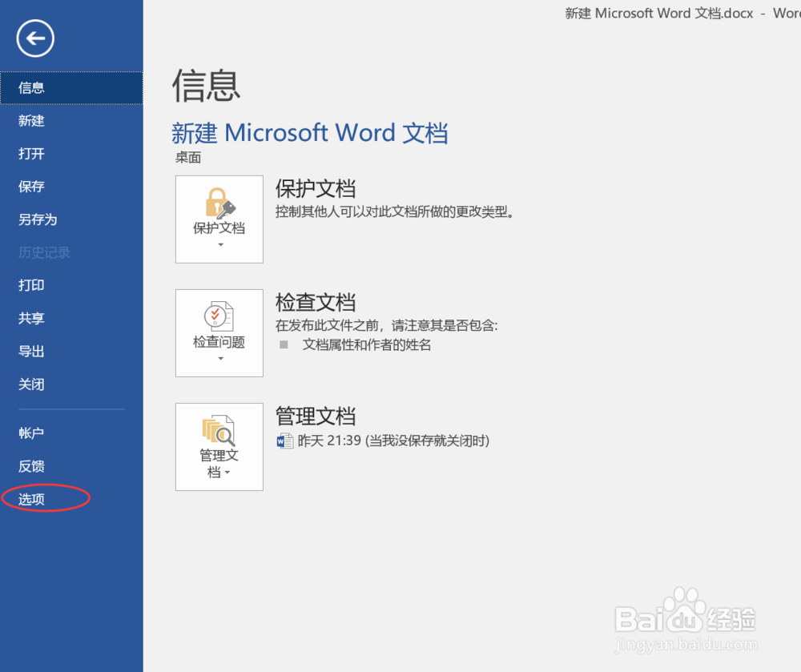The image size is (801, 672).
Task: Click the 管理文档 section heading
Action: [315, 416]
